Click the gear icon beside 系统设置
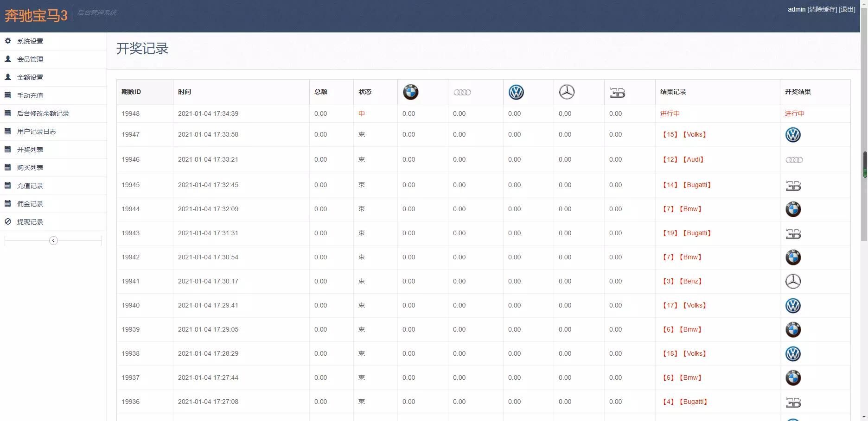868x421 pixels. (8, 41)
